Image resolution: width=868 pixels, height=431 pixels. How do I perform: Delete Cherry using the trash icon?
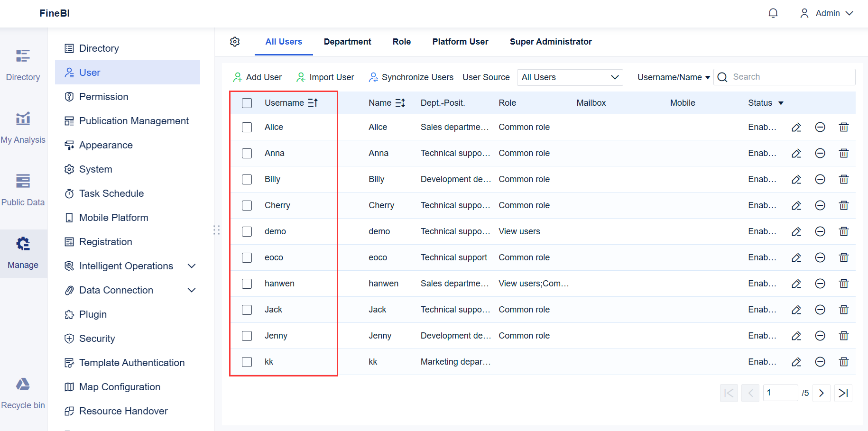[844, 205]
